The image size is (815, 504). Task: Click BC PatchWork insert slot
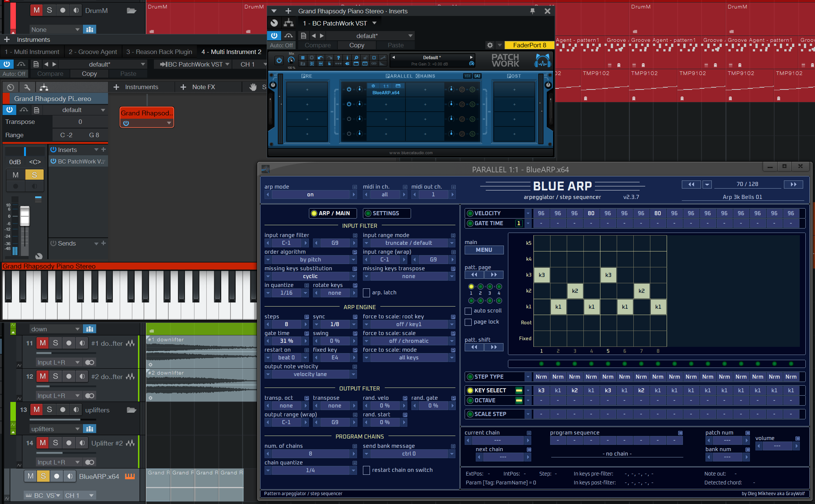click(x=78, y=162)
